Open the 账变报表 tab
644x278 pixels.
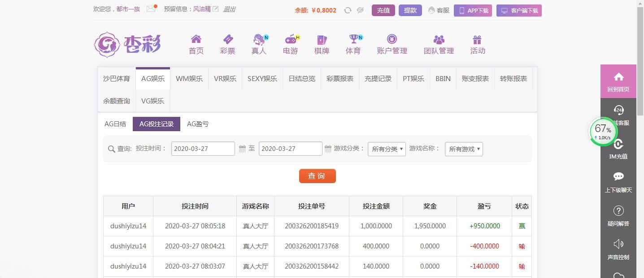[475, 79]
